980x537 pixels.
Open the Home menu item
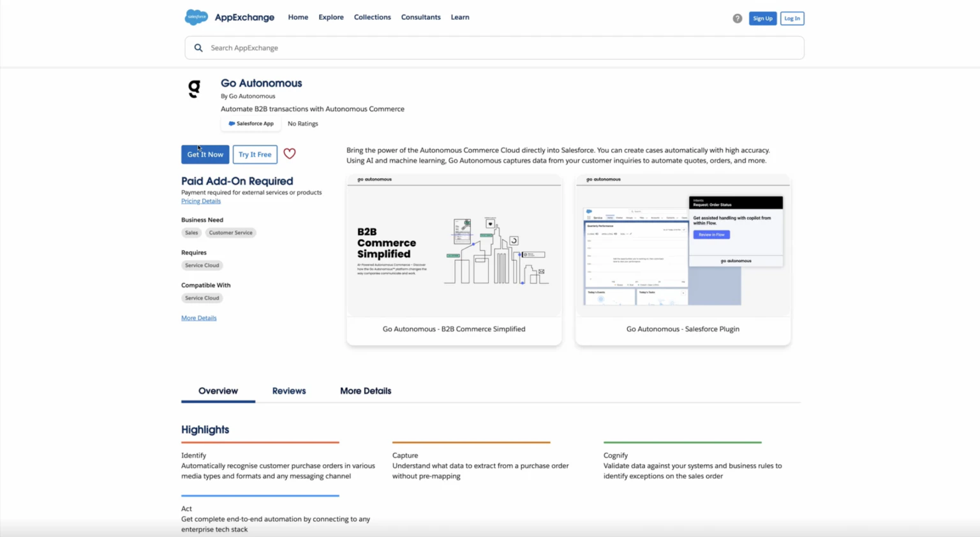(x=298, y=17)
